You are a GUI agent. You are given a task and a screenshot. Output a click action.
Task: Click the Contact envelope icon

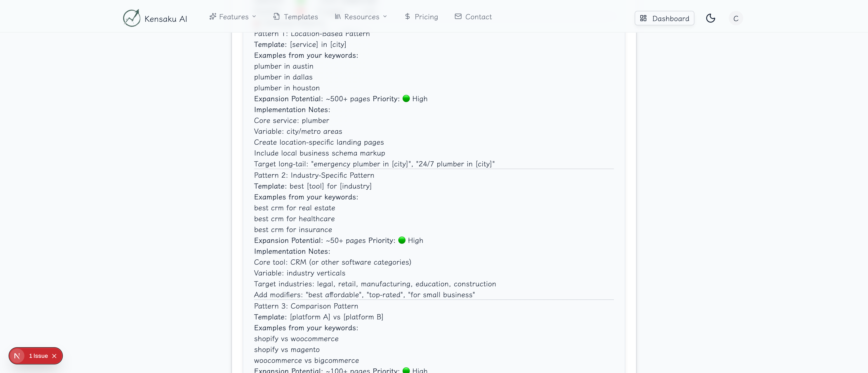pyautogui.click(x=458, y=17)
